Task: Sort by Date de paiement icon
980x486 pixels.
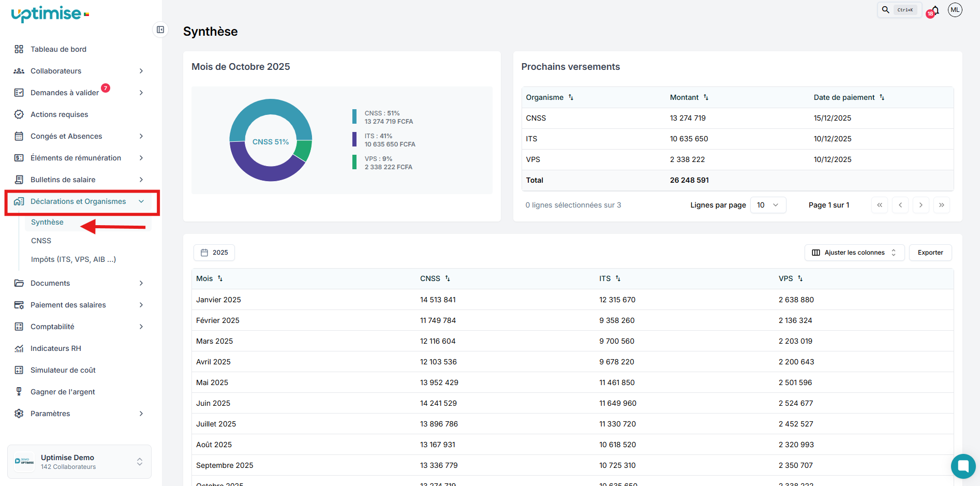Action: click(882, 97)
